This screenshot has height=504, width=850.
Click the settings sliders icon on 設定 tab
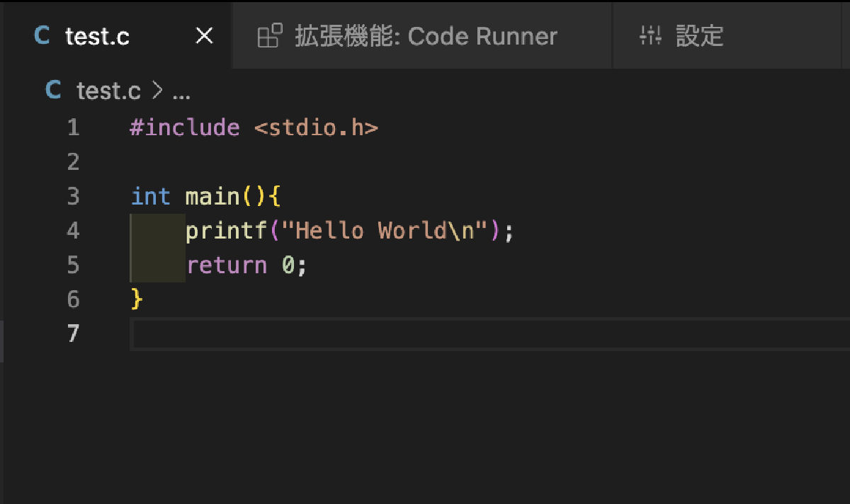[x=651, y=36]
